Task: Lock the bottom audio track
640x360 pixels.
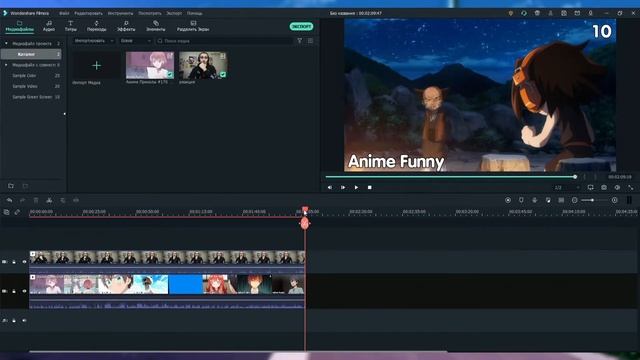Action: (x=14, y=321)
